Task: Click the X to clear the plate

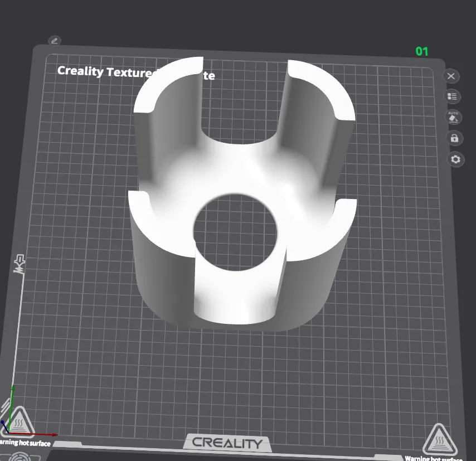Action: 451,76
